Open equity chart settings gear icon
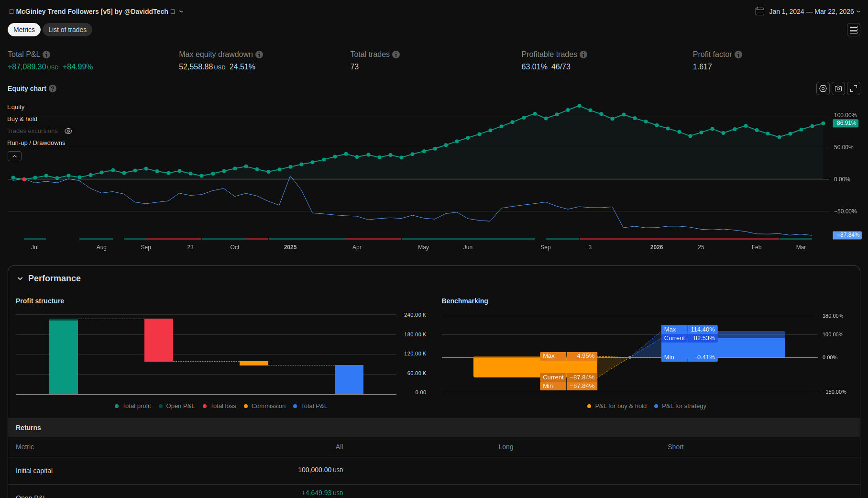868x498 pixels. 823,89
